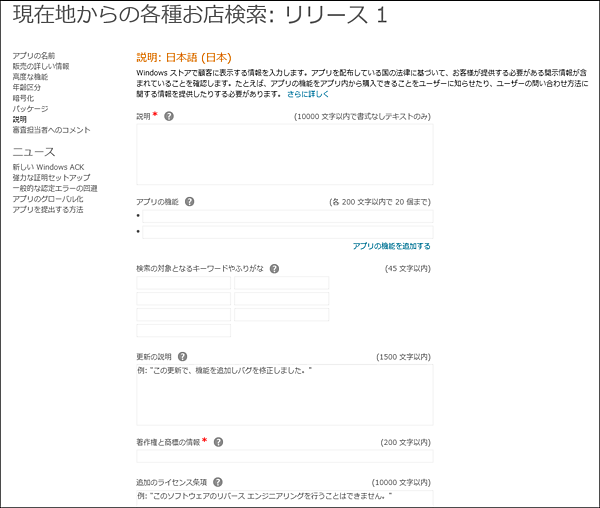Show help for 著作権と商標の情報
Image resolution: width=600 pixels, height=508 pixels.
[x=218, y=441]
